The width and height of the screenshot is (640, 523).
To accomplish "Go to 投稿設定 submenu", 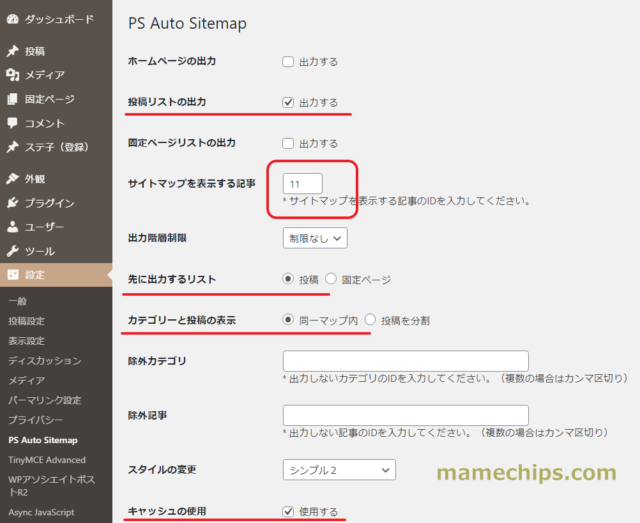I will 27,321.
